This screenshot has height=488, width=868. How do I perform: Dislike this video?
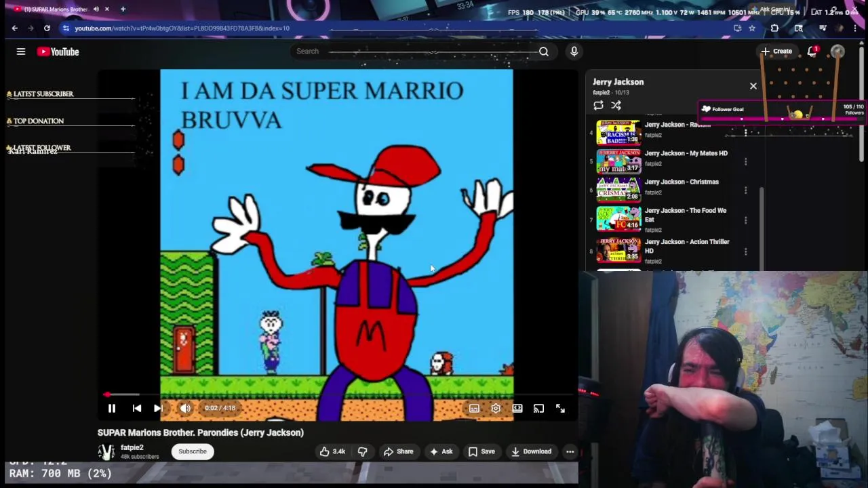point(362,451)
